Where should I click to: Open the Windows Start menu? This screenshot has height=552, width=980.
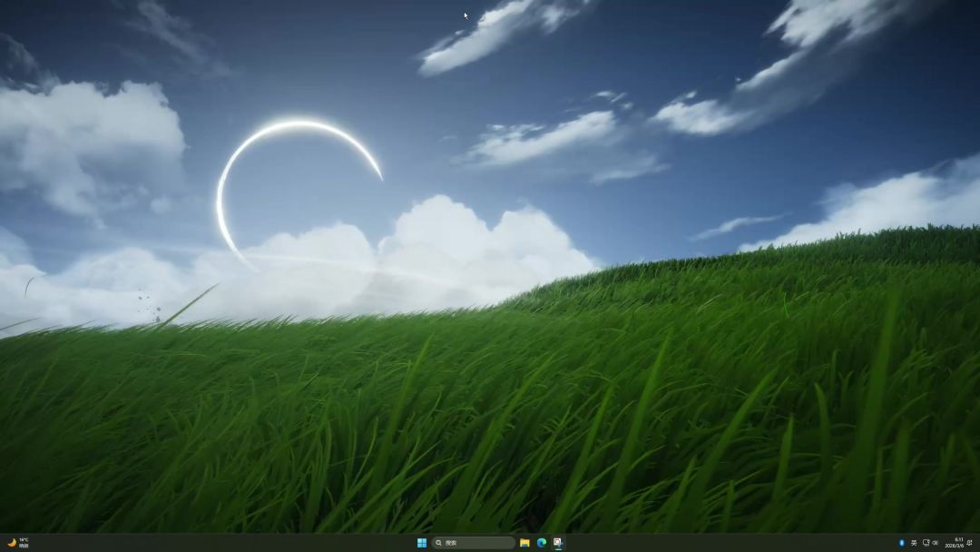click(422, 543)
